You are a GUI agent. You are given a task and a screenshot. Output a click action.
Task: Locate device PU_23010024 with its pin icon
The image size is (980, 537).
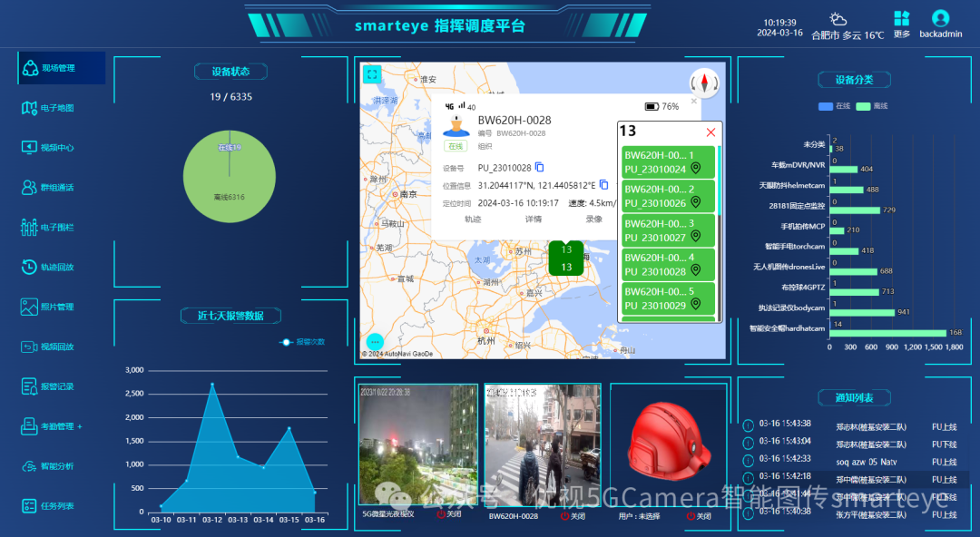tap(696, 169)
